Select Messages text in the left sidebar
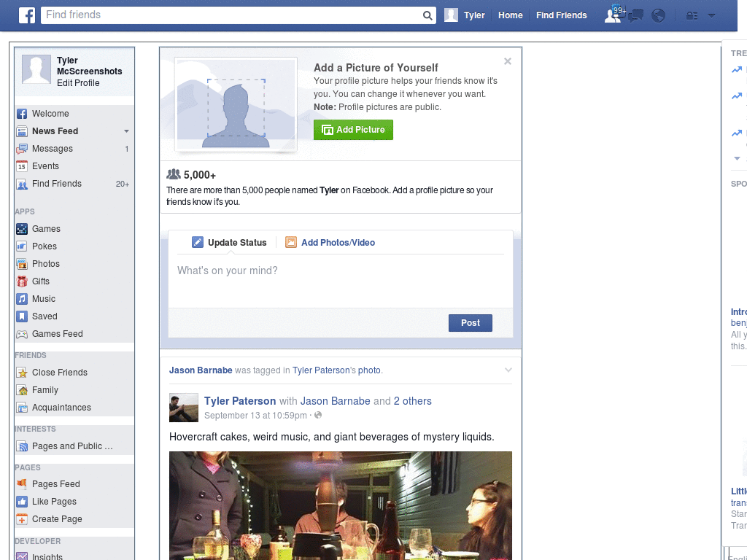This screenshot has width=747, height=560. tap(53, 149)
